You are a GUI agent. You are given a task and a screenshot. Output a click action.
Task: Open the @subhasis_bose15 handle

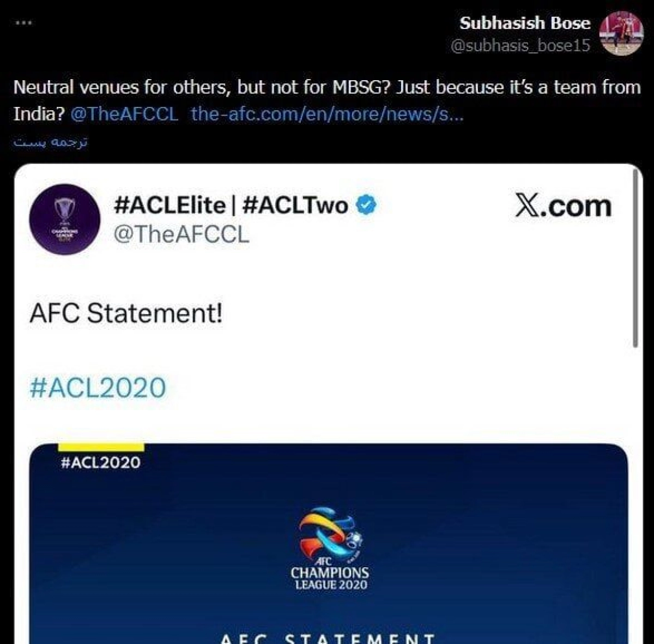(x=520, y=45)
